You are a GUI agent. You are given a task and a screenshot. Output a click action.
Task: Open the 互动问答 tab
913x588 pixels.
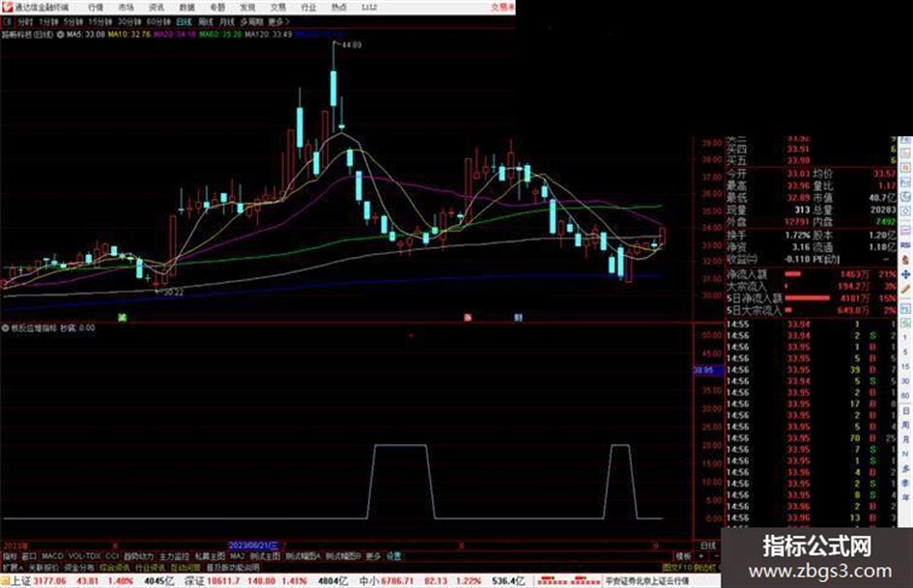coord(185,567)
